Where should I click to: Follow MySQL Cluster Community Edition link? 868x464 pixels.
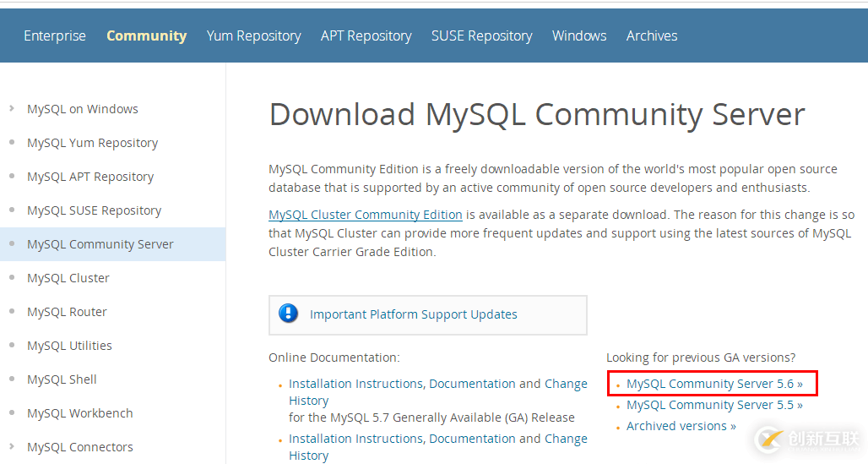point(366,215)
